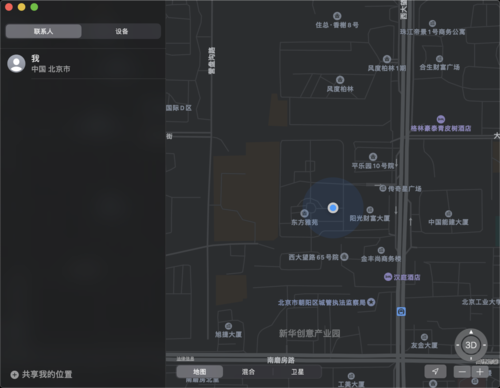
Task: Click the 合生财富广场 map marker
Action: [x=439, y=59]
